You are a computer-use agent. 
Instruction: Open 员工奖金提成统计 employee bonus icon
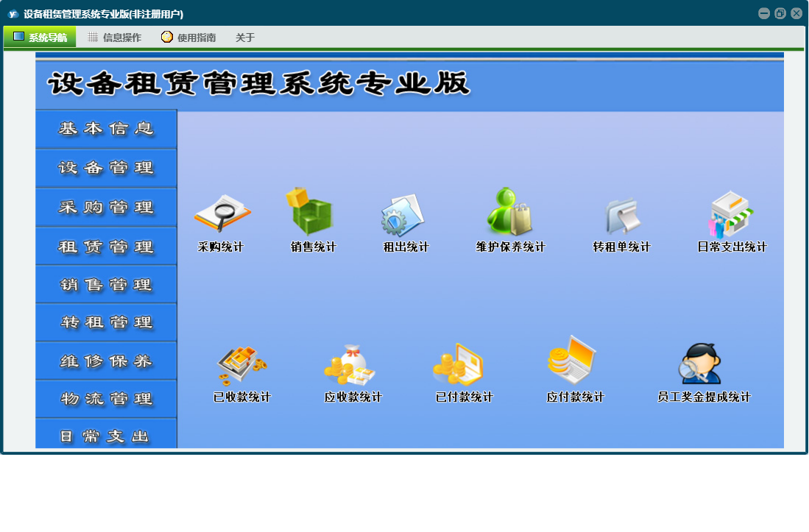[702, 364]
